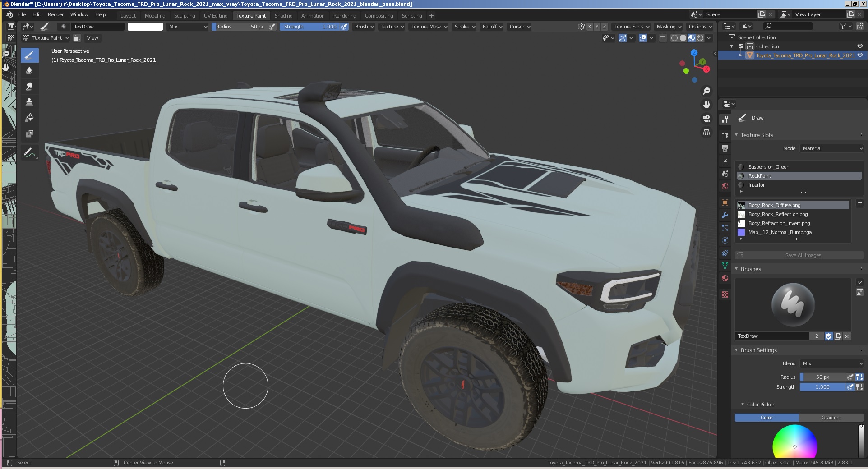
Task: Toggle Z axis symmetry
Action: (x=605, y=27)
